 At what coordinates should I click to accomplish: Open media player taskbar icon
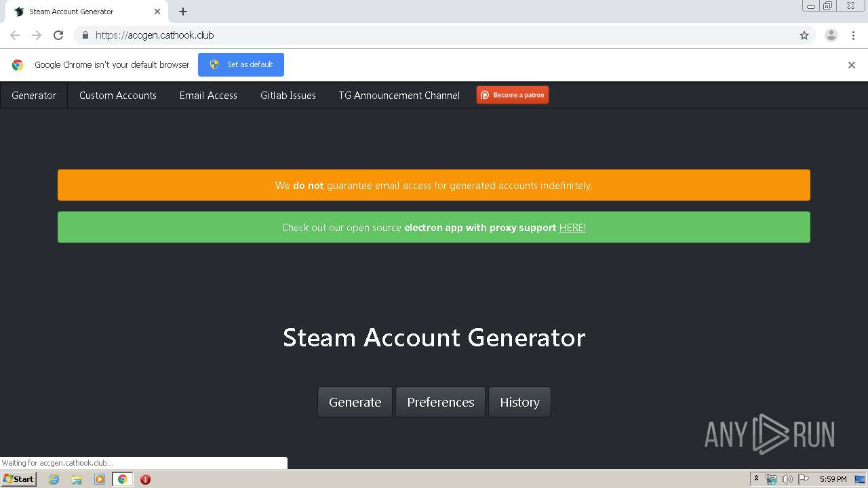pos(100,479)
